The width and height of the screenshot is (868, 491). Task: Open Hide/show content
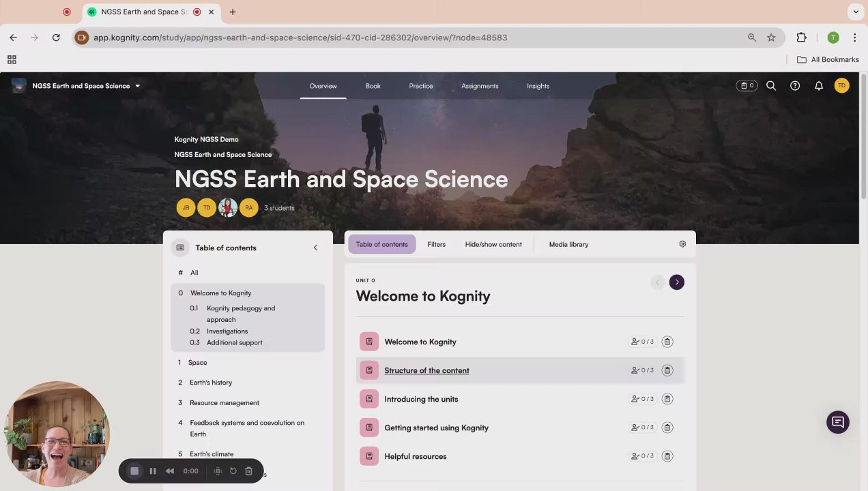coord(493,244)
